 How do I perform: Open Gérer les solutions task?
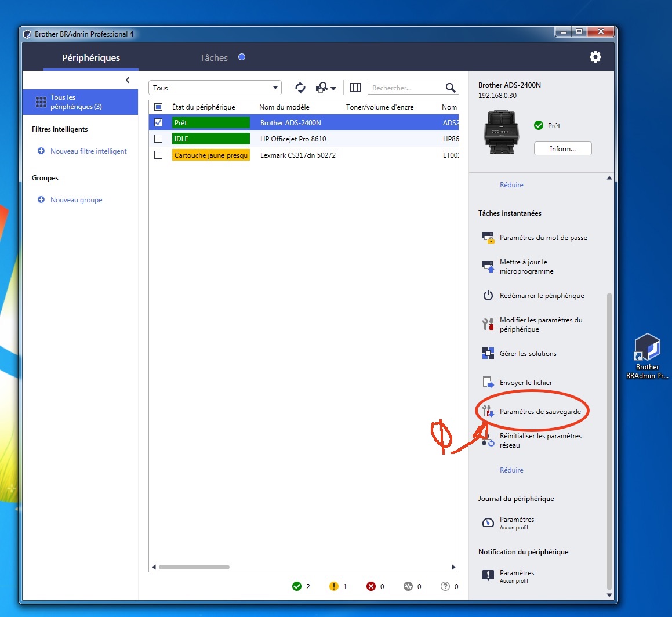528,354
